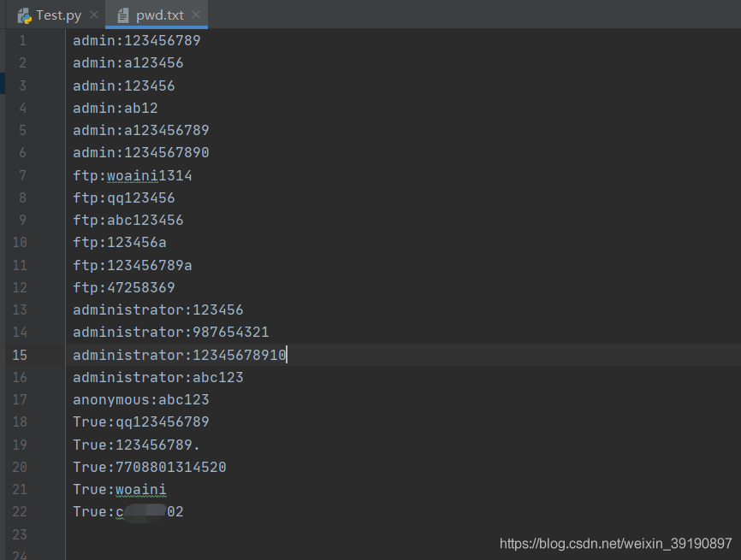741x560 pixels.
Task: Click the underlined word woaini on line 21
Action: [140, 489]
